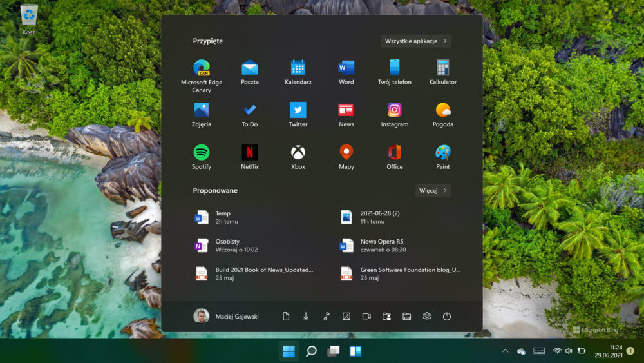Show hidden tray icons chevron
The width and height of the screenshot is (644, 363).
coord(505,351)
